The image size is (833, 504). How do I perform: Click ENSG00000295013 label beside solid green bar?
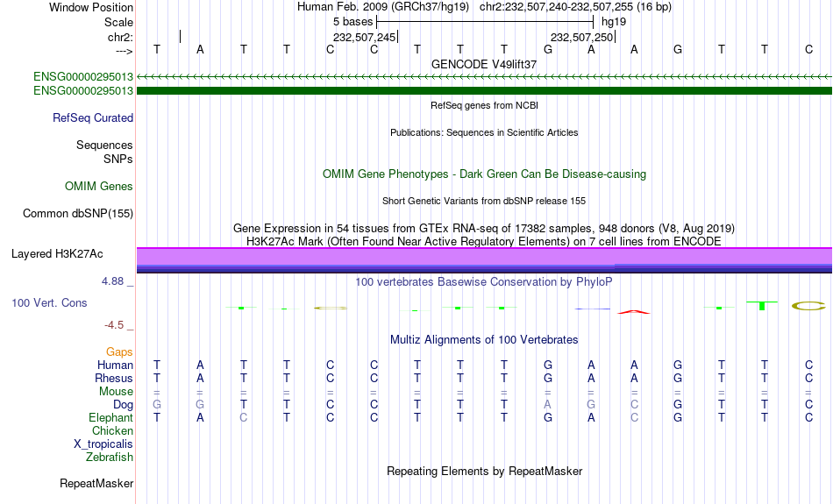(x=83, y=91)
